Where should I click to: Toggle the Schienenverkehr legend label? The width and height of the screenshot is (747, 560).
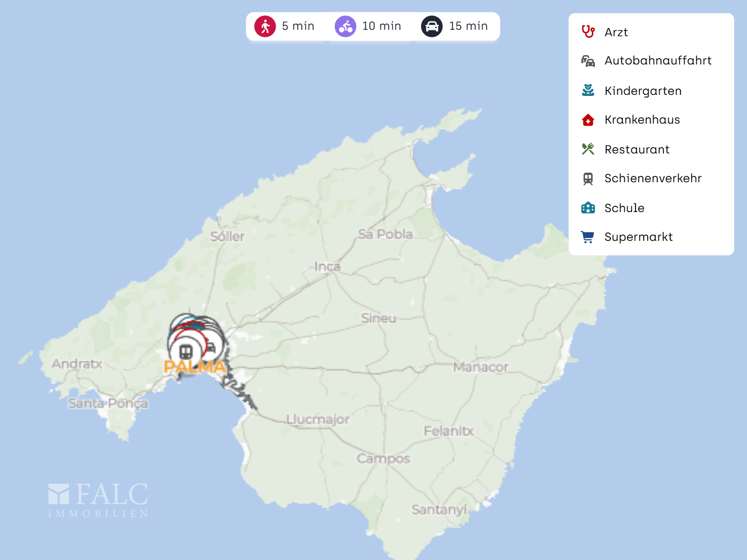click(653, 178)
